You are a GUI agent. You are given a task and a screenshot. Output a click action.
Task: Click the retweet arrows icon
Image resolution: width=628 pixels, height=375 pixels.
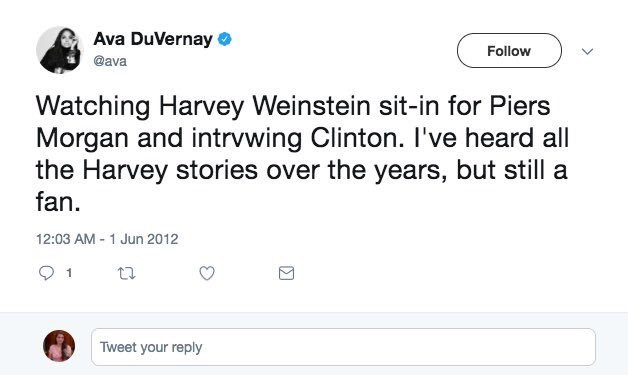click(127, 273)
